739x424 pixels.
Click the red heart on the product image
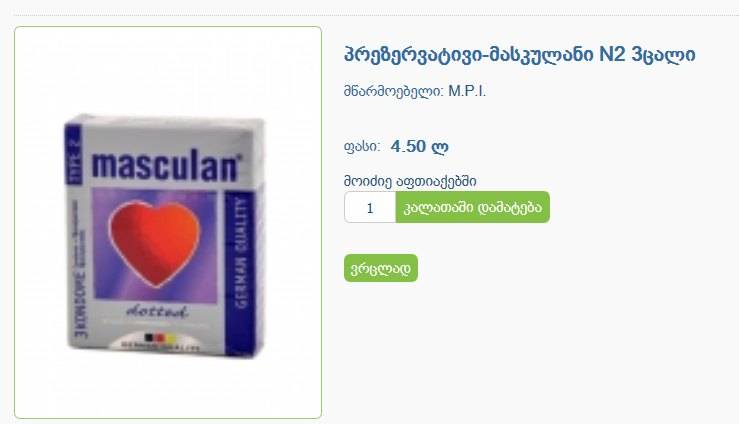tap(154, 243)
